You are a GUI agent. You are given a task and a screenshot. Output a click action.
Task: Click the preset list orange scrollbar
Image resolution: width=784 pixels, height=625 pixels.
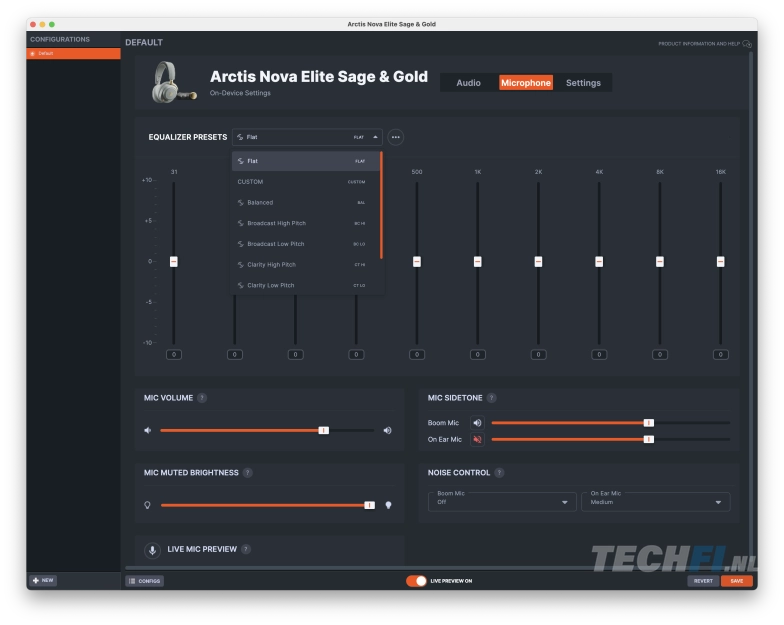point(382,205)
